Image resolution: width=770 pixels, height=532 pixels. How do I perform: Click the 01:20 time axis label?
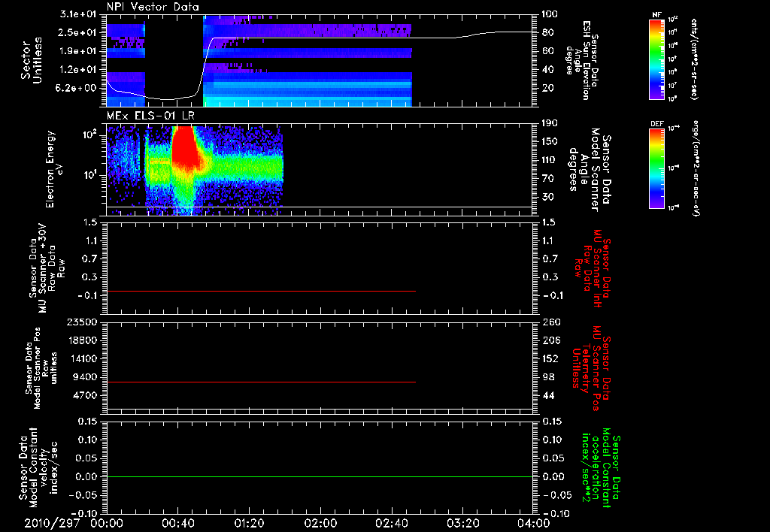click(x=249, y=523)
